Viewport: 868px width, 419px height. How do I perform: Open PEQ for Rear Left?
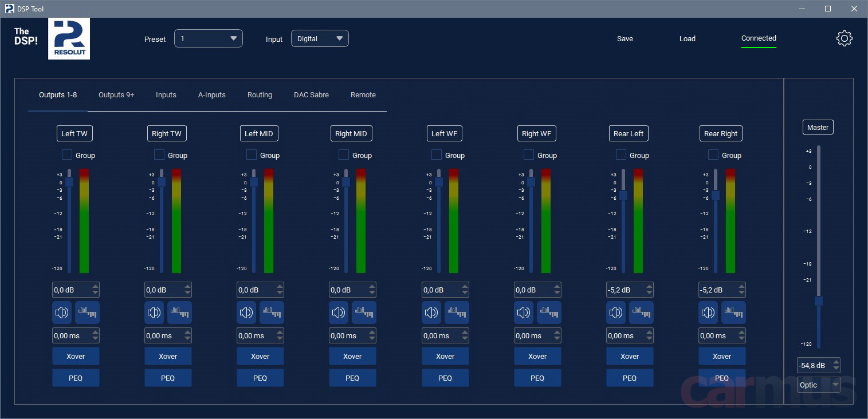630,378
